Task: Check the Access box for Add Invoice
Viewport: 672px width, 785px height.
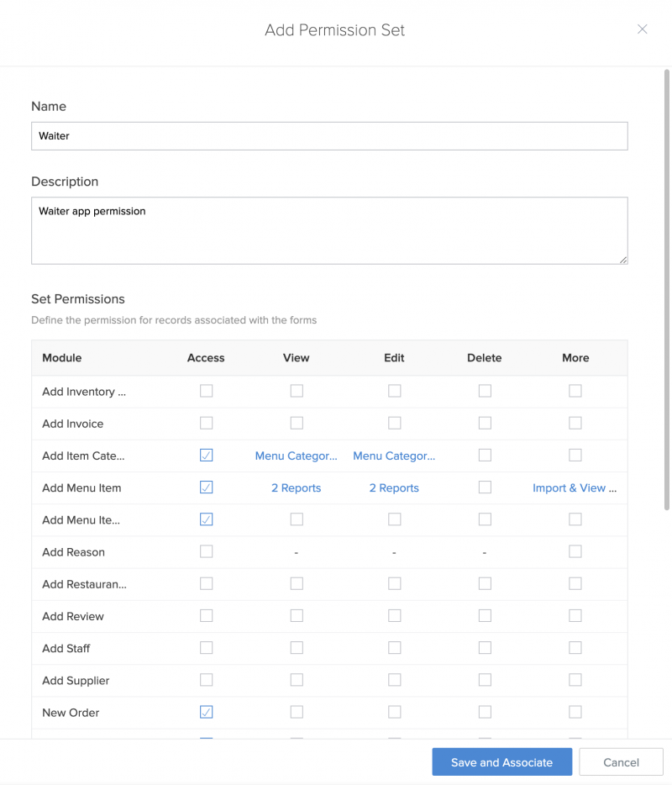Action: 207,424
